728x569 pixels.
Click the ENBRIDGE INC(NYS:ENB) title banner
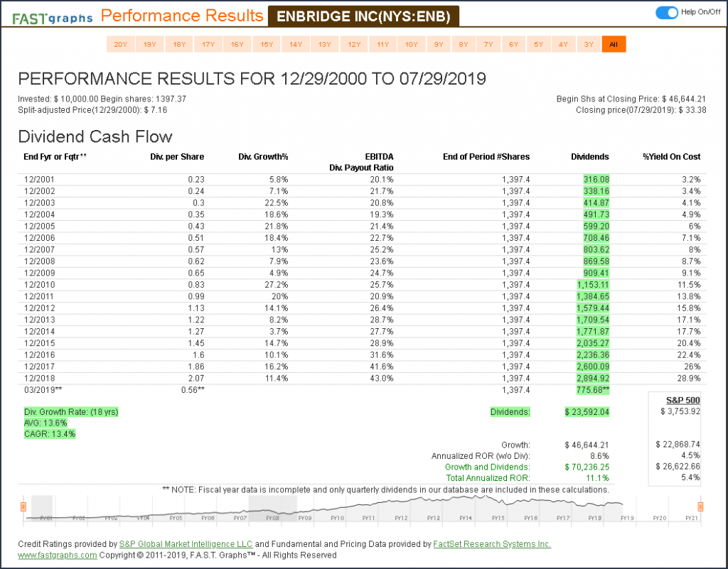pyautogui.click(x=363, y=16)
